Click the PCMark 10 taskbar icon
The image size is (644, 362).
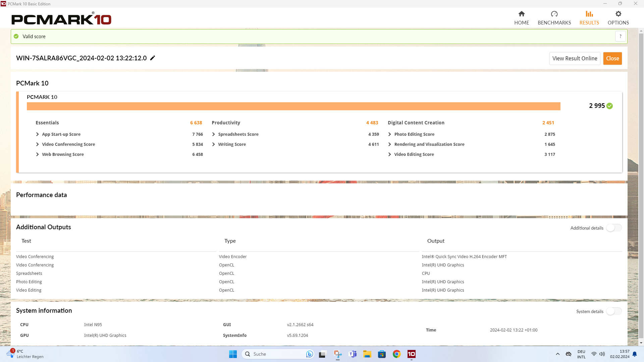[411, 354]
